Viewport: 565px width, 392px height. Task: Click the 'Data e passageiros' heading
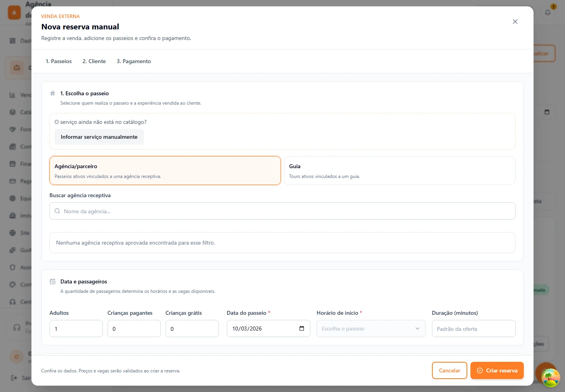point(84,281)
